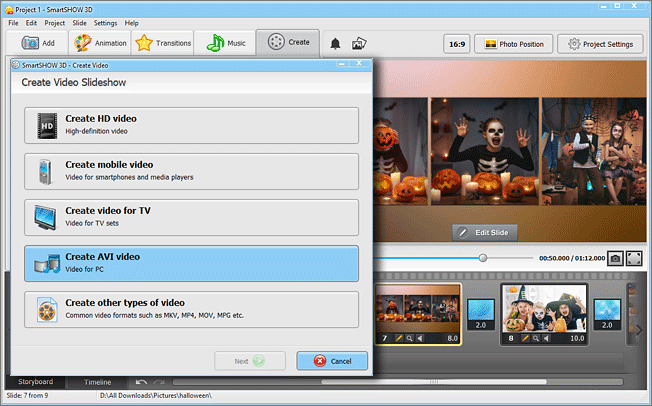Click the halloween folder path in status bar
The height and width of the screenshot is (406, 652).
[x=156, y=395]
